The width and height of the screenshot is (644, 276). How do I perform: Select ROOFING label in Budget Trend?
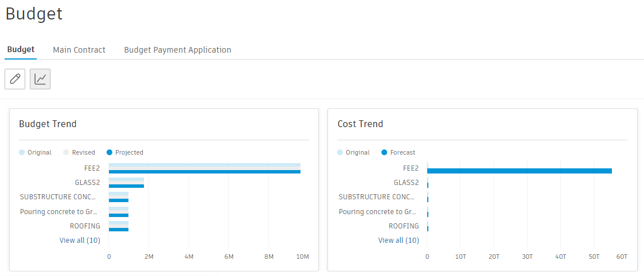[x=85, y=226]
